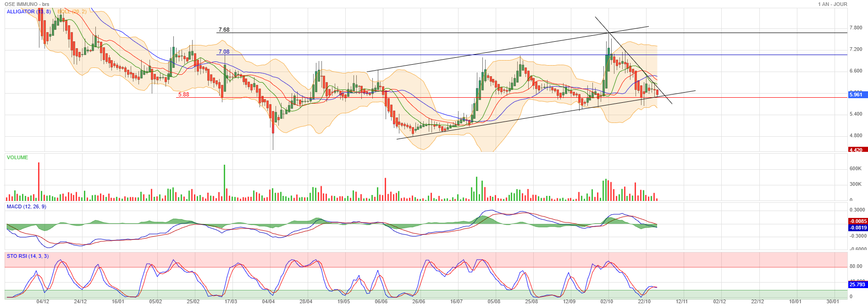Screen dimensions: 868x306
Task: Select the VOLUME panel label
Action: click(x=17, y=157)
